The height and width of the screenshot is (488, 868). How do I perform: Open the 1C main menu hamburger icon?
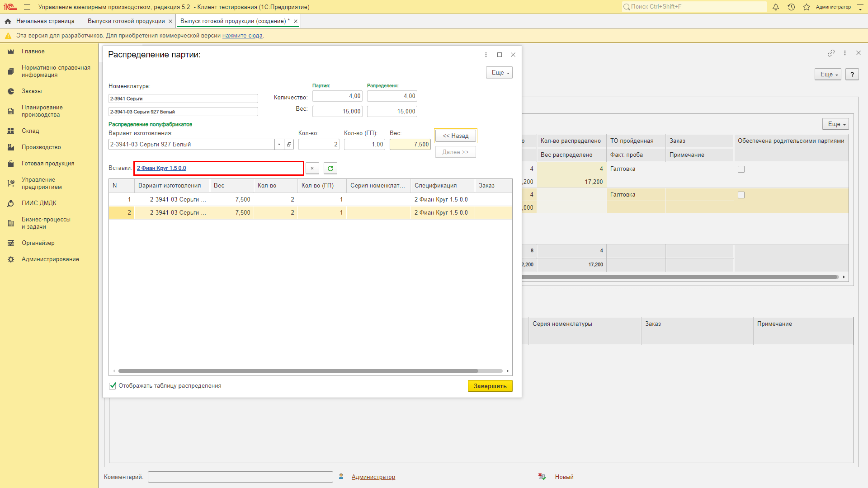27,7
